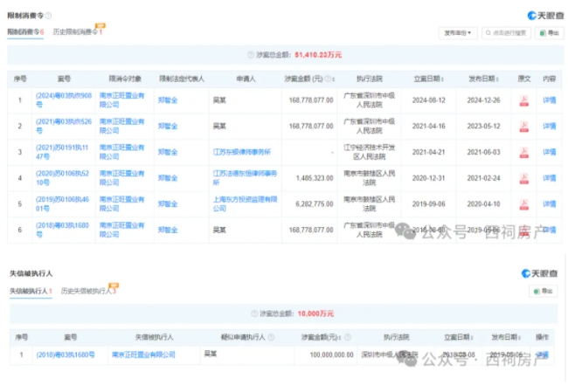Image resolution: width=568 pixels, height=392 pixels.
Task: Switch to the 历史限制消费令 tab
Action: [76, 32]
